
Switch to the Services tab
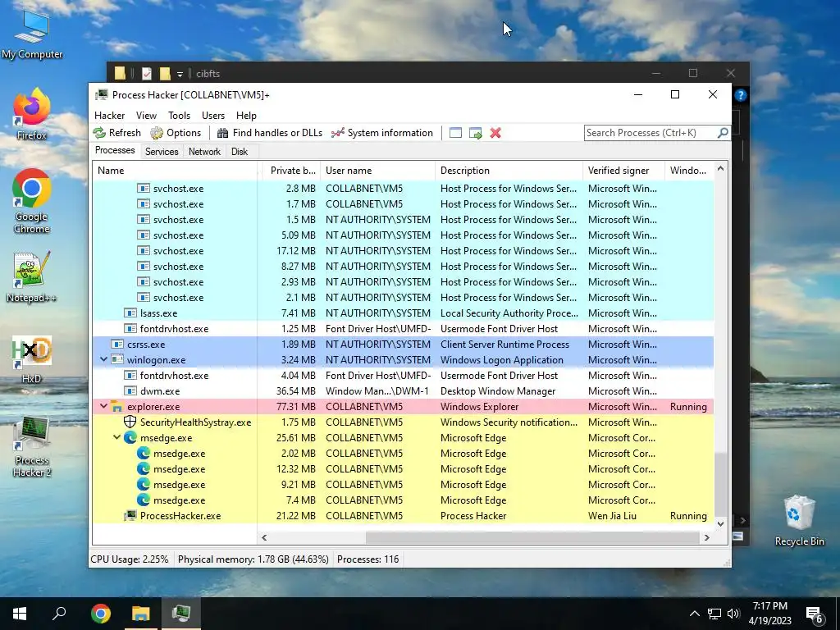(162, 152)
